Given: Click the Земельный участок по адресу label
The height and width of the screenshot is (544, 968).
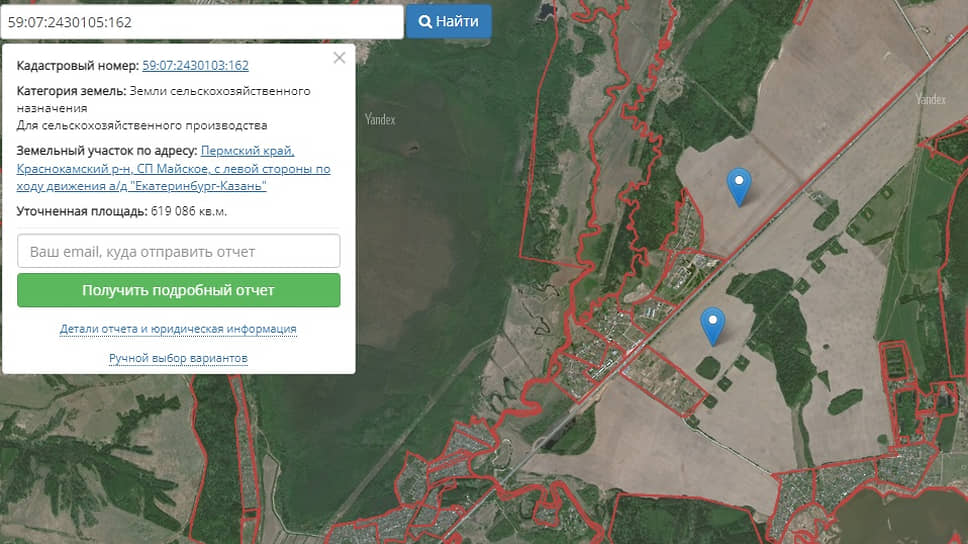Looking at the screenshot, I should point(107,151).
